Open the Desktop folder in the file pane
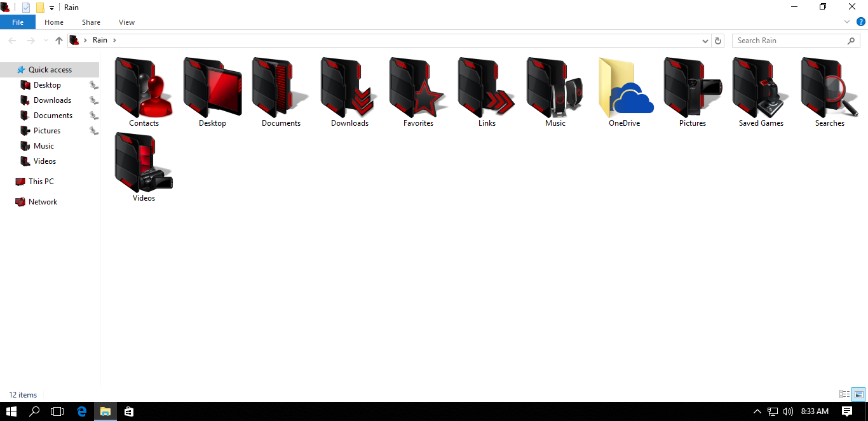The image size is (868, 421). point(212,88)
